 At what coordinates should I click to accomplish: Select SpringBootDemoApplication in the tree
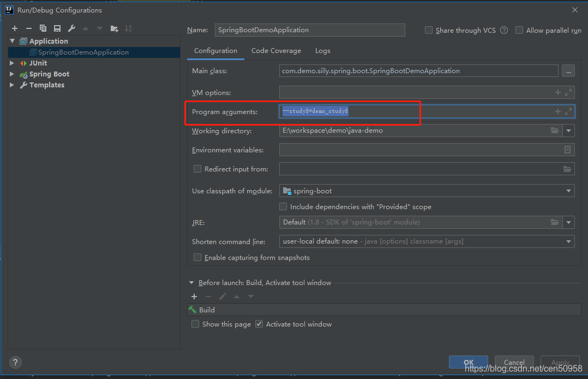pos(83,52)
